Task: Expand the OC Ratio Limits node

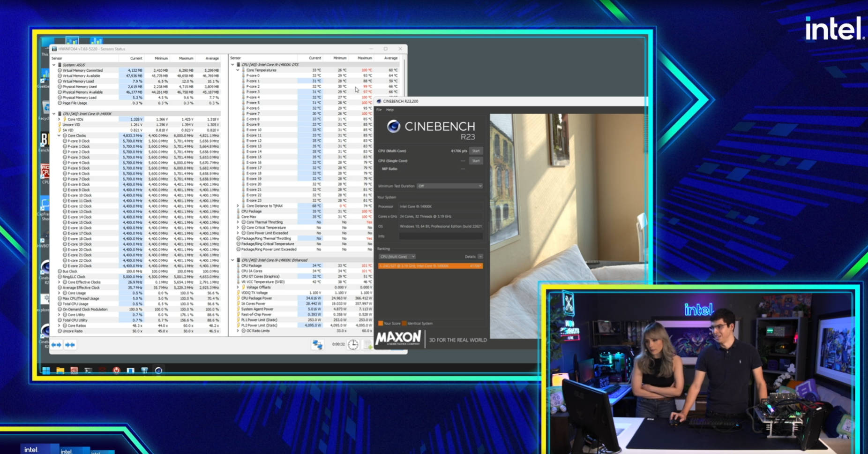Action: click(x=238, y=331)
